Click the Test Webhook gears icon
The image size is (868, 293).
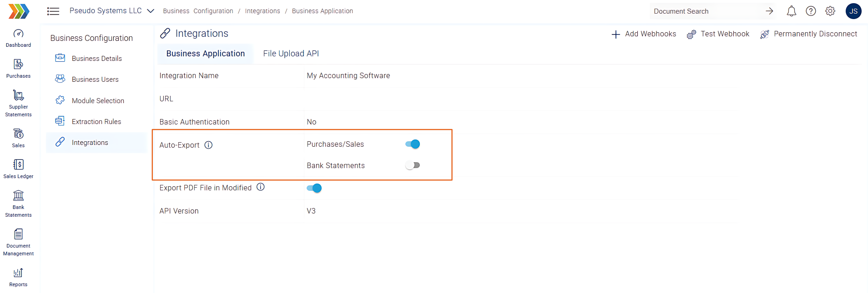click(691, 35)
